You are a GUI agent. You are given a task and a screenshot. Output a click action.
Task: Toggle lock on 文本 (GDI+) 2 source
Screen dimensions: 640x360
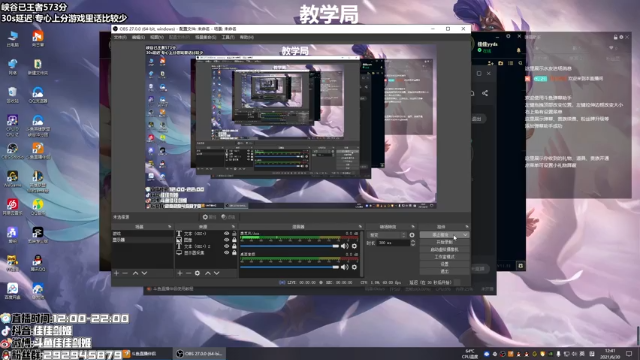[x=234, y=247]
